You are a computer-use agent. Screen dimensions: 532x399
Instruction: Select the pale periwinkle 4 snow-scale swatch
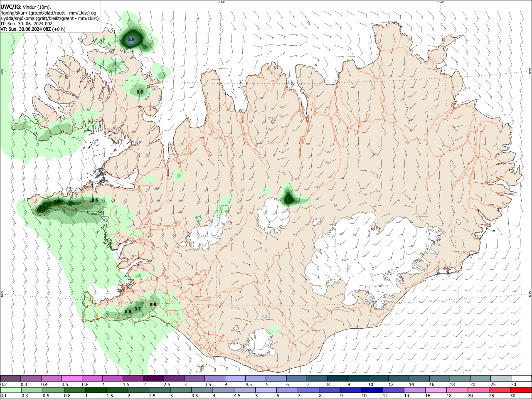click(x=235, y=378)
